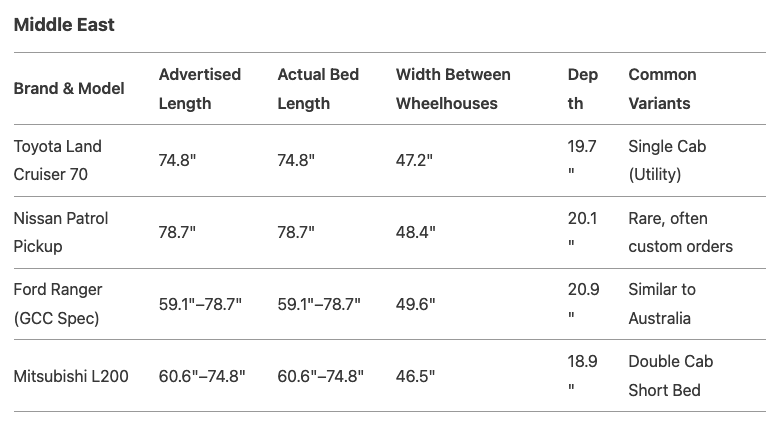Click the 46.5" wheelhouse width value
774x421 pixels.
[x=415, y=377]
